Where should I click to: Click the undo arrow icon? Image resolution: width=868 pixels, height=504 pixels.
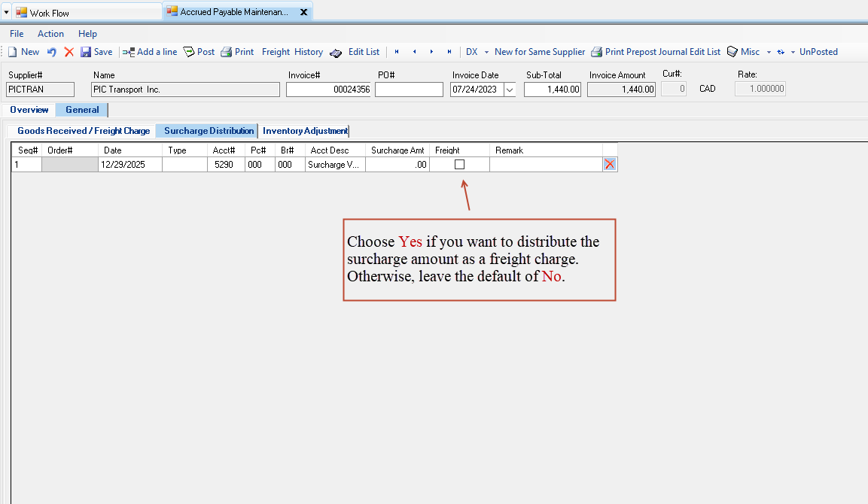pos(52,52)
